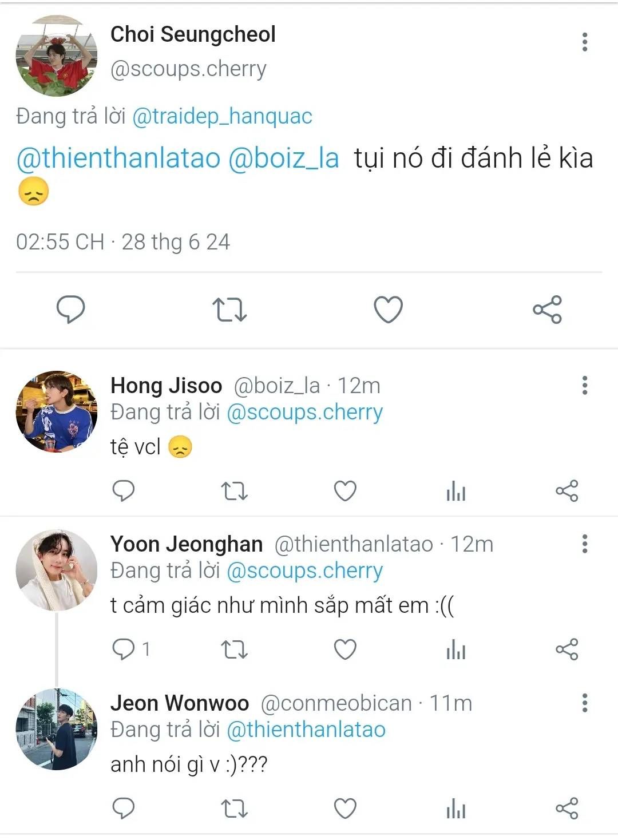Retweet Jeon Wonwoo's reply
Screen dimensions: 618x840
[235, 809]
